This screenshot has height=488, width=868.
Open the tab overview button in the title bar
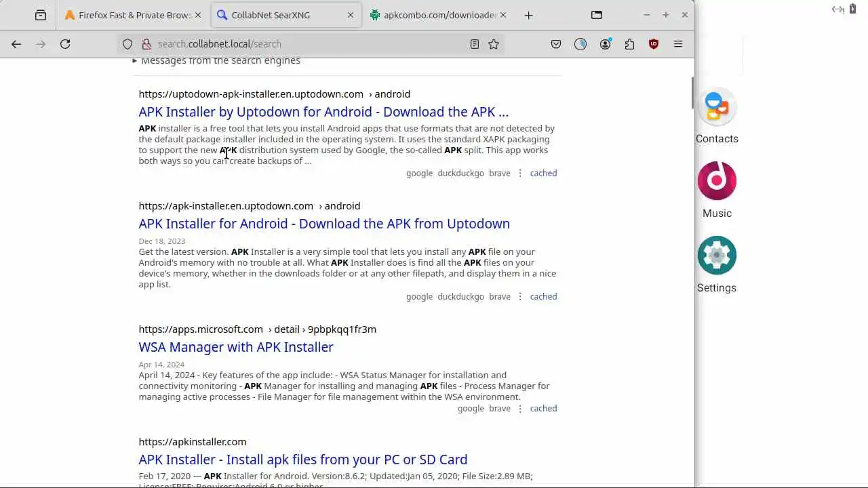pos(597,15)
